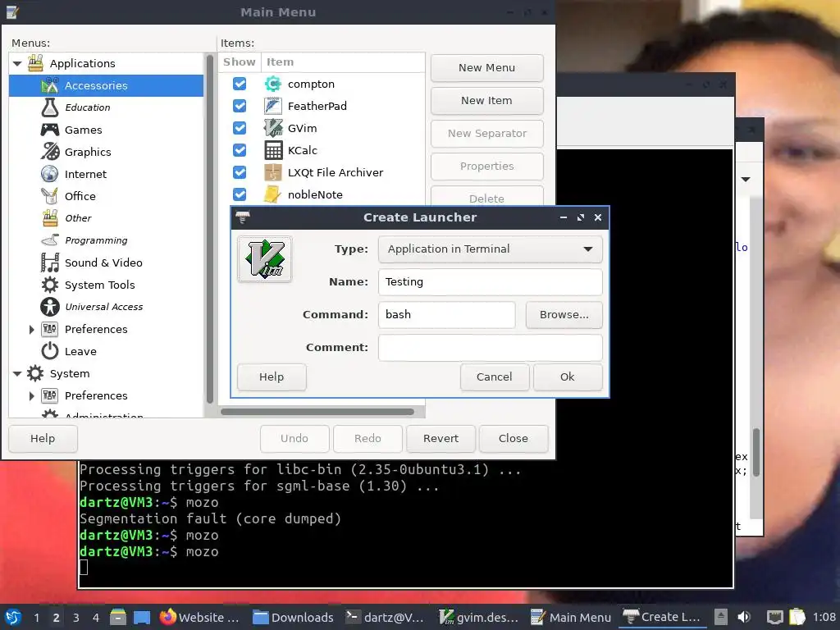
Task: Select the Programming category icon
Action: click(50, 240)
